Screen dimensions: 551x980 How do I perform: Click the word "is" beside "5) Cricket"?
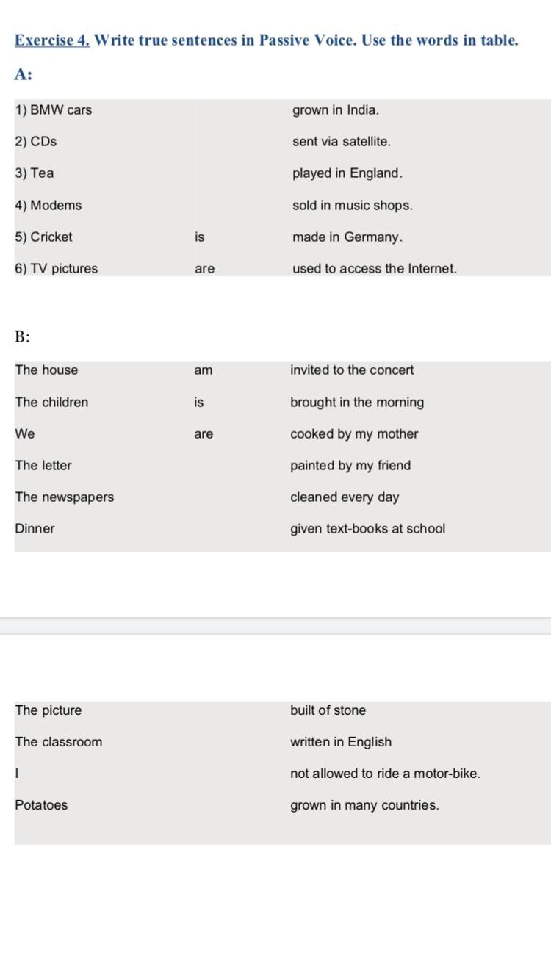click(x=200, y=237)
